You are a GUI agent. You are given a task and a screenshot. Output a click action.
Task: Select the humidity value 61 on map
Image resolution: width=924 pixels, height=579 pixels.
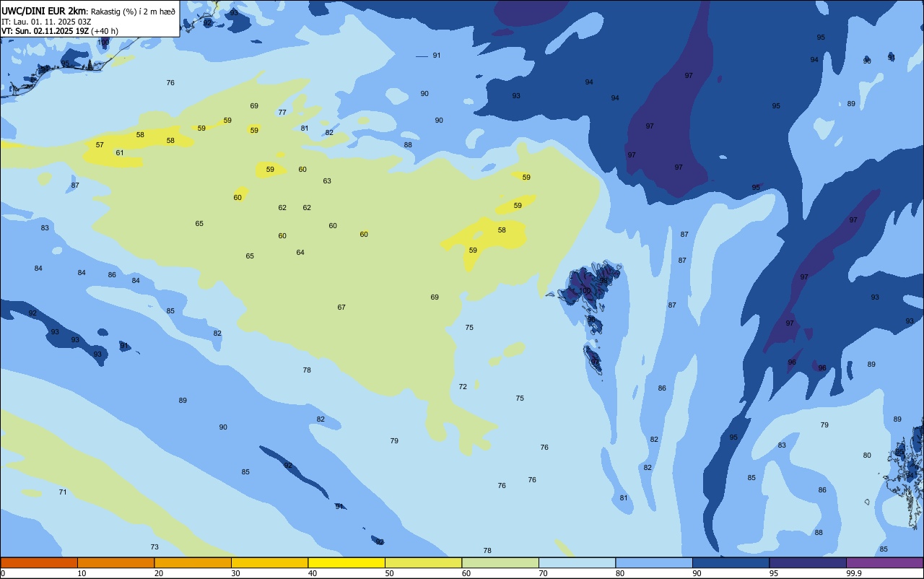(120, 153)
